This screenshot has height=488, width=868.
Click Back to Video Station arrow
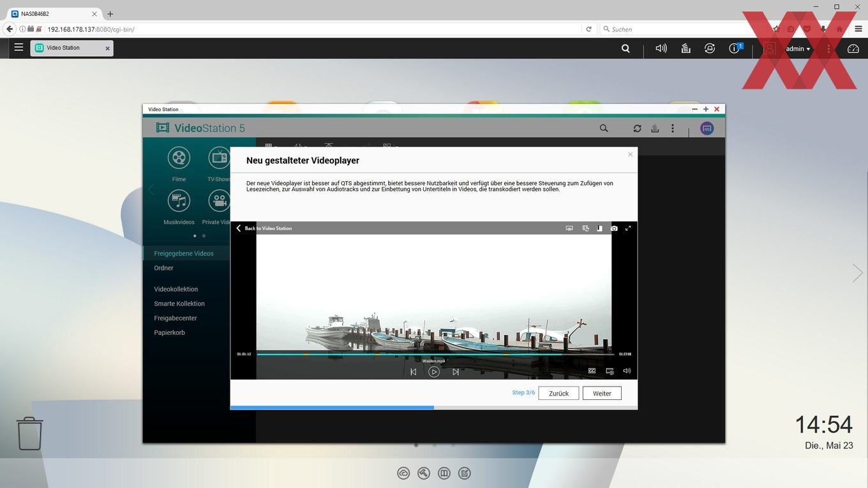(239, 228)
